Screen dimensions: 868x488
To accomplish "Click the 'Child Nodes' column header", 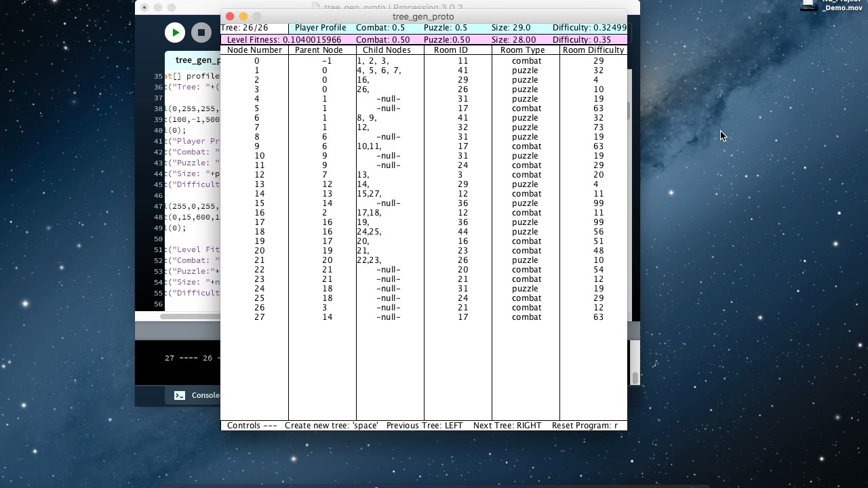I will [387, 50].
